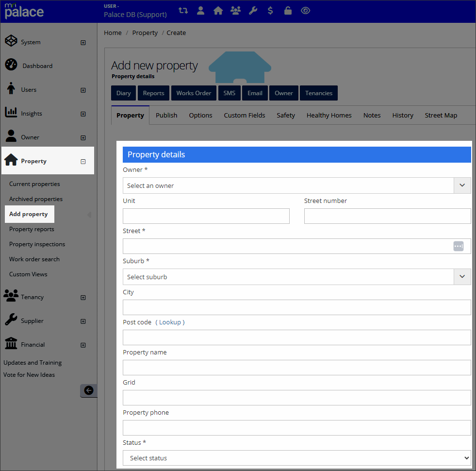Open Property reports in sidebar
The width and height of the screenshot is (476, 471).
32,229
